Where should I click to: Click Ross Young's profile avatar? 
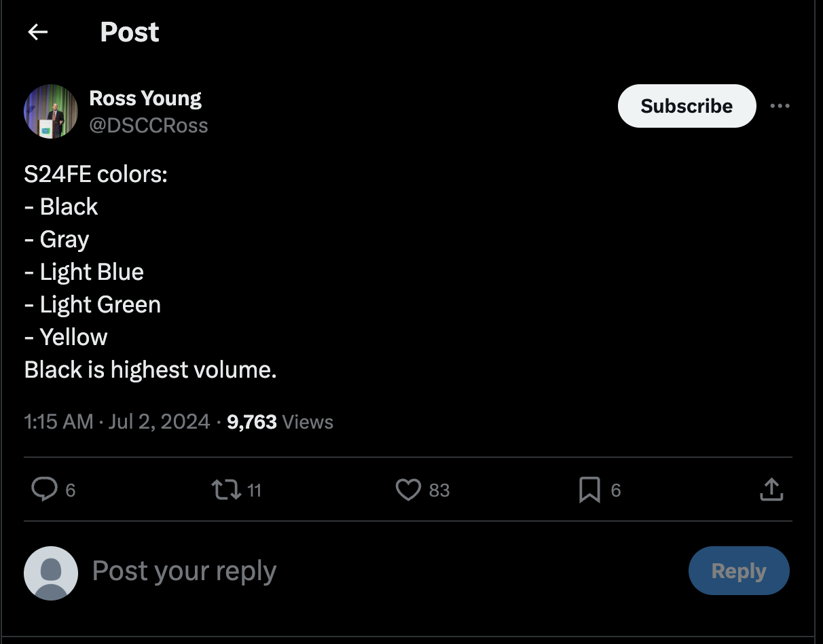tap(51, 111)
